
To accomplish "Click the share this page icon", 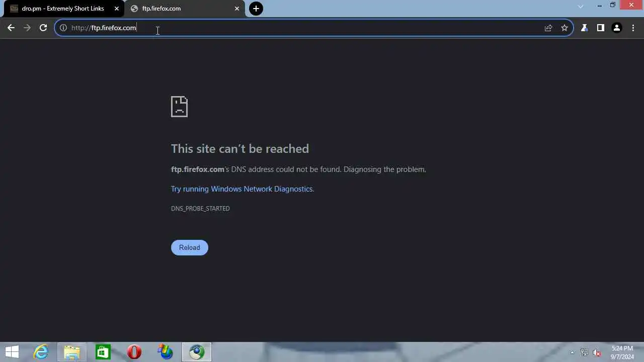I will point(548,28).
